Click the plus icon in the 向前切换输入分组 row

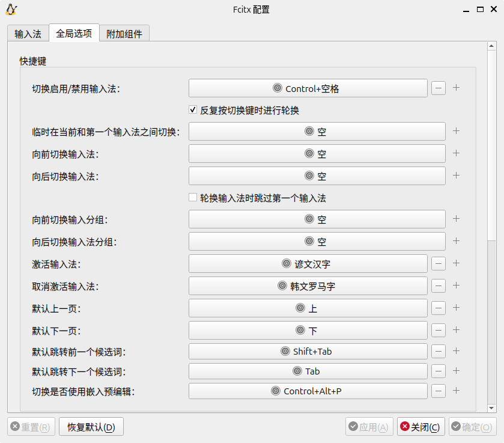coord(456,219)
